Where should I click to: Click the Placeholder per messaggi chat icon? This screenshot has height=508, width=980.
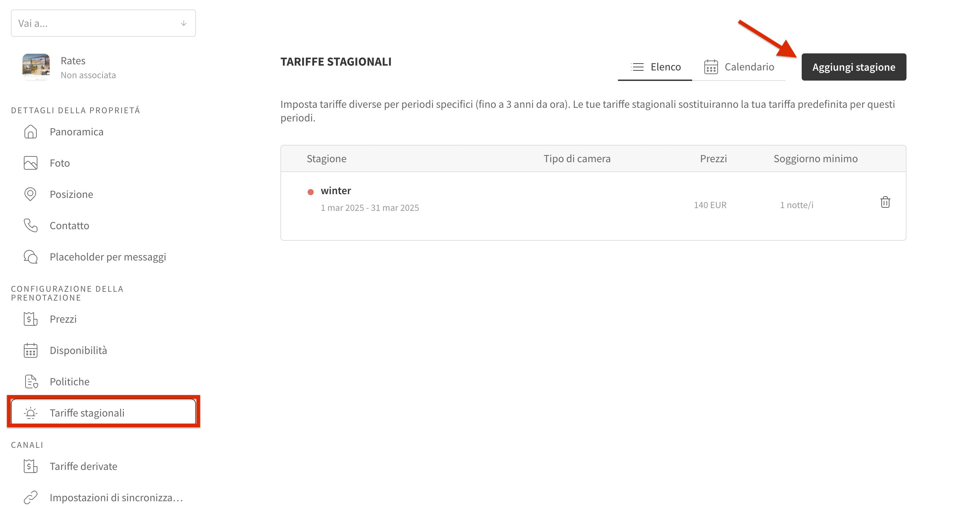tap(30, 257)
